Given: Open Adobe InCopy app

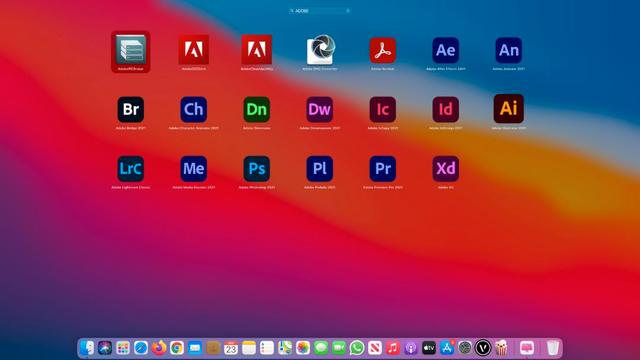Looking at the screenshot, I should [x=382, y=109].
